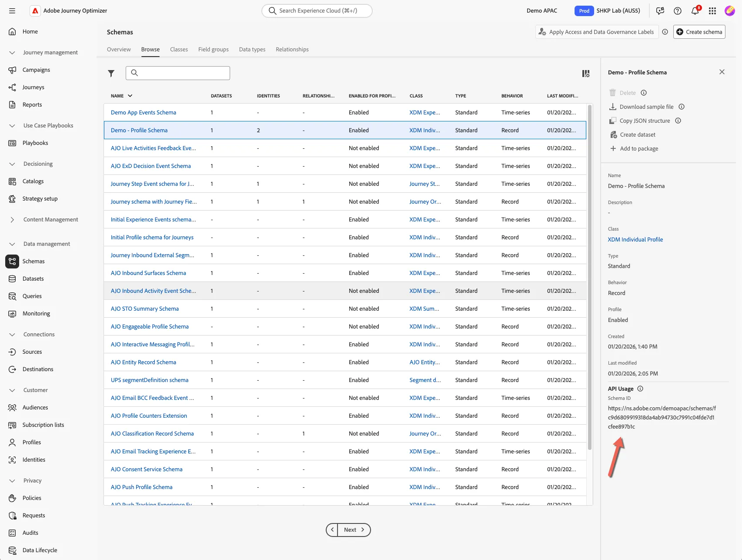Switch to the Relationships tab
The width and height of the screenshot is (742, 560).
(x=292, y=49)
